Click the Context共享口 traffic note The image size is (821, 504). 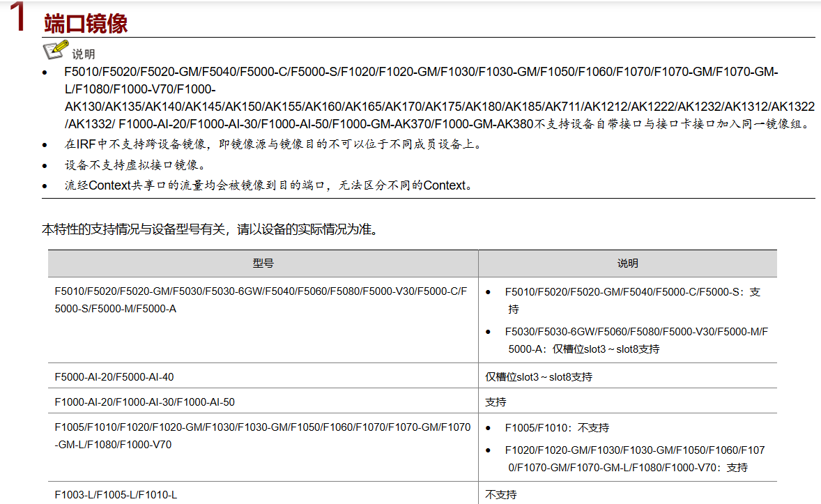[268, 185]
